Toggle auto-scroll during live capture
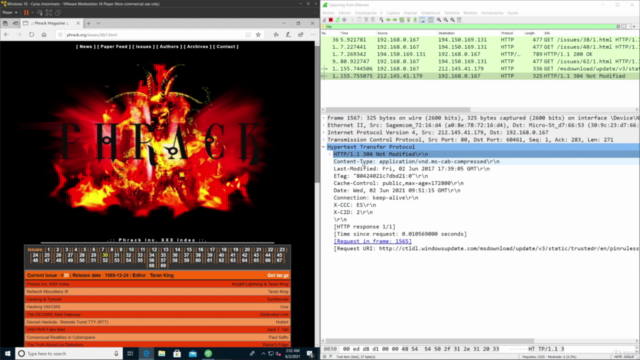The width and height of the screenshot is (640, 360). tap(422, 20)
